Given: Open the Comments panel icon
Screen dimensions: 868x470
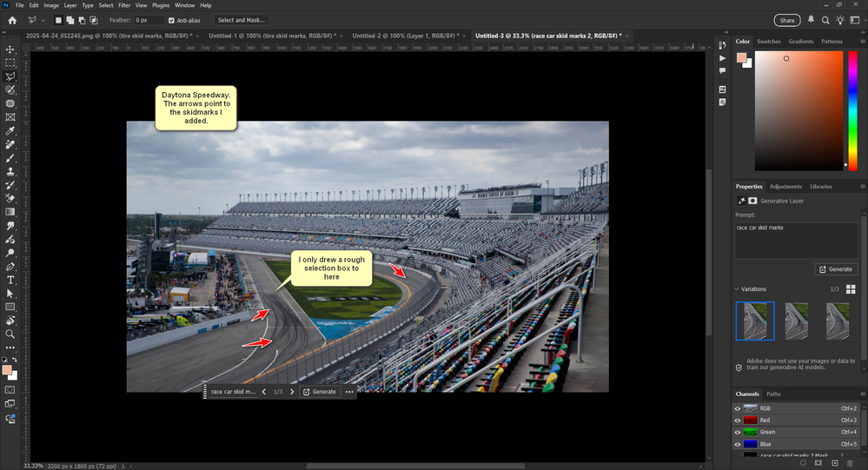Looking at the screenshot, I should [x=722, y=70].
